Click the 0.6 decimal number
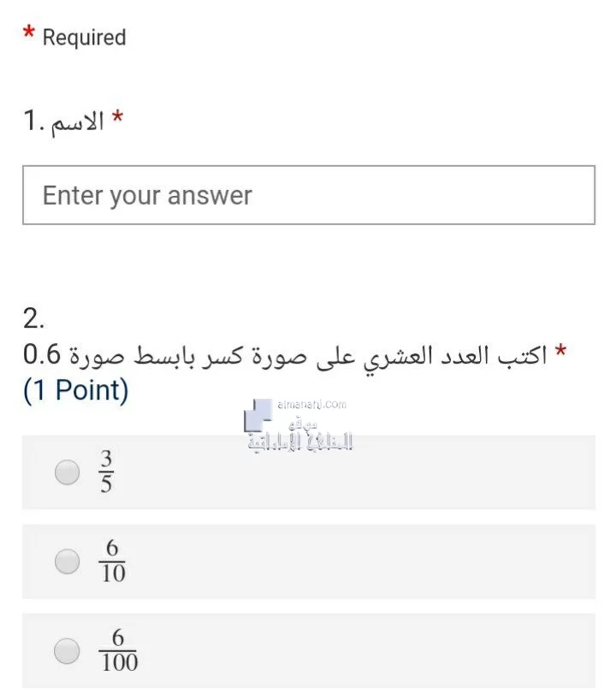The width and height of the screenshot is (616, 694). [42, 355]
